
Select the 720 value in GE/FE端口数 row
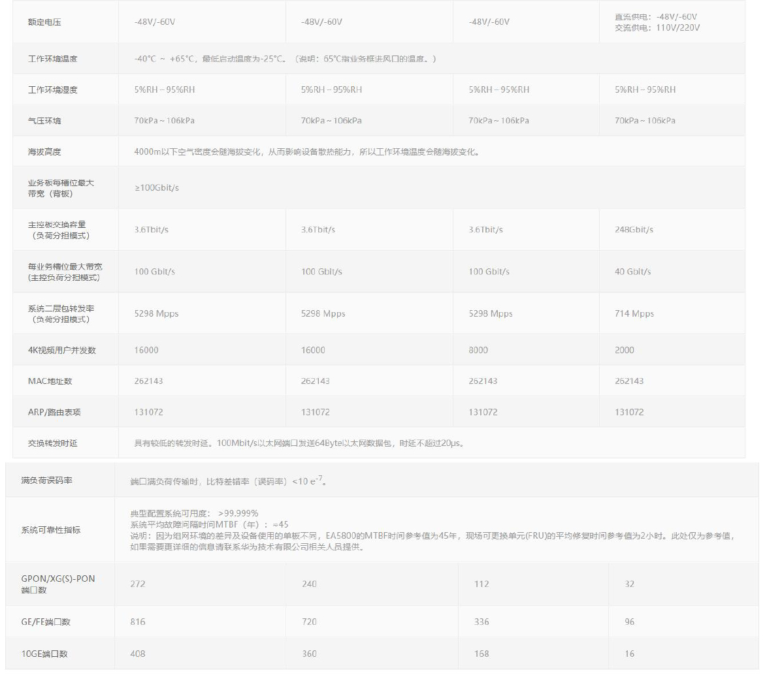coord(309,622)
